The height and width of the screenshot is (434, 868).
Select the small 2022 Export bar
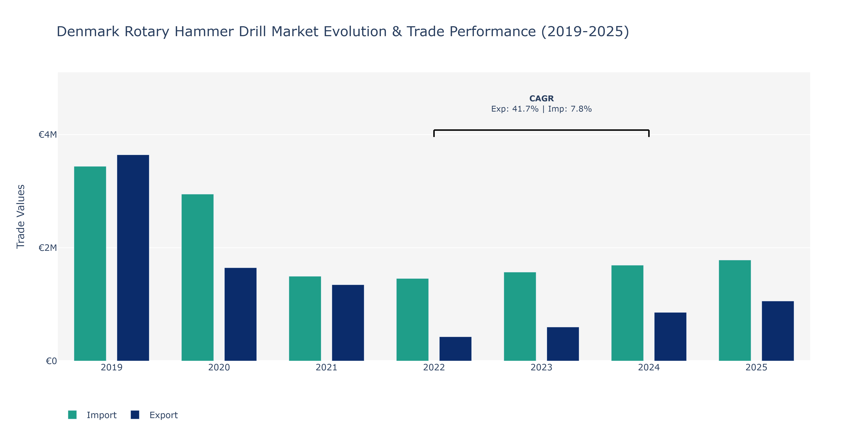pos(456,349)
